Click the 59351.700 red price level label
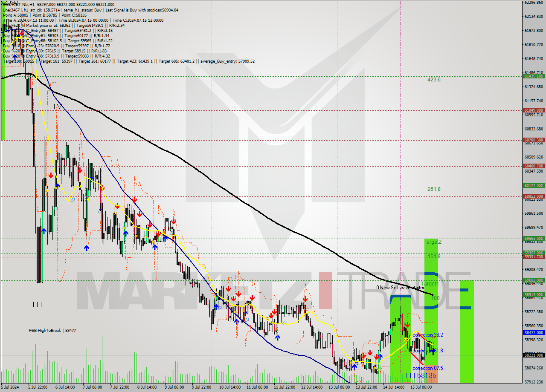Viewport: 546px width, 392px height. tap(533, 257)
